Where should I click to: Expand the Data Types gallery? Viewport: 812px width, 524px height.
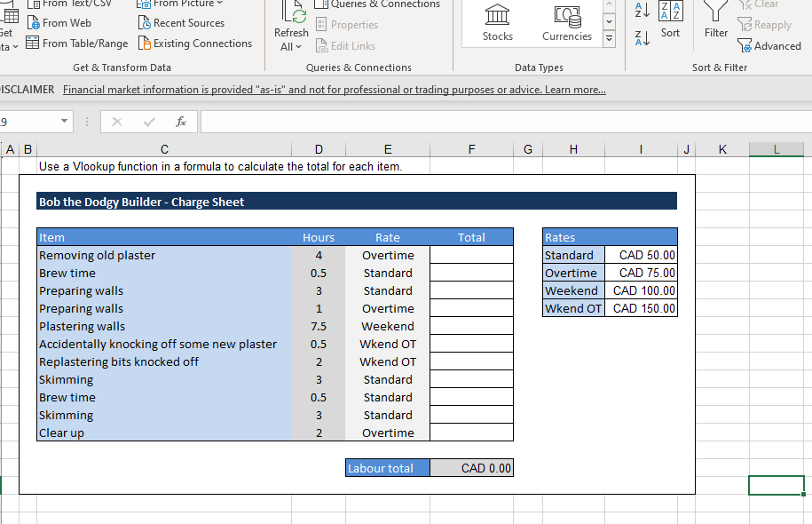(x=609, y=37)
